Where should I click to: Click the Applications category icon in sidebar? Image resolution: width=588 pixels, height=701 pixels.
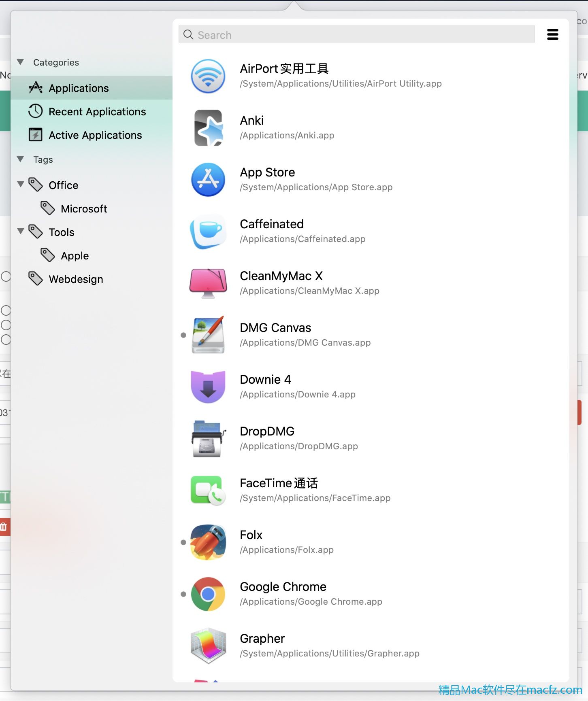point(36,88)
